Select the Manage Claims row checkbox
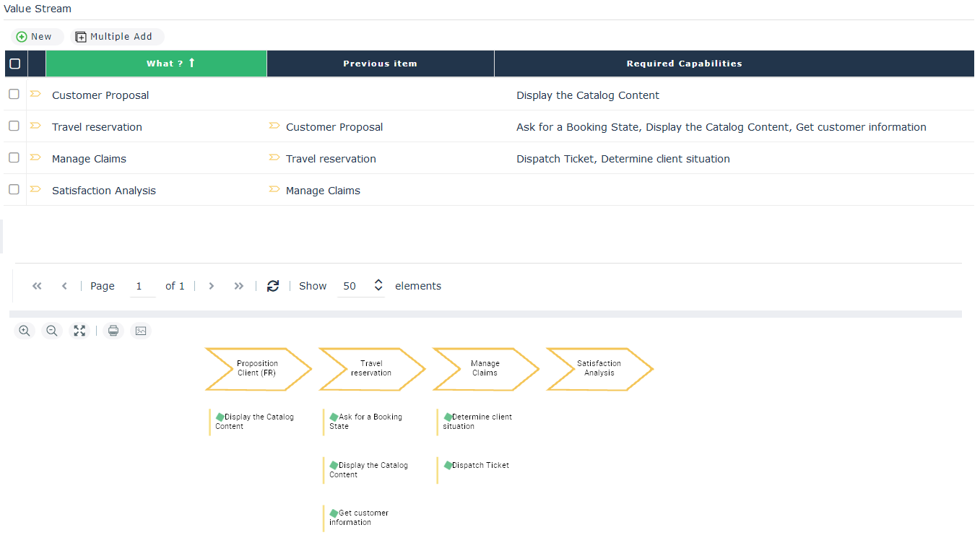The width and height of the screenshot is (980, 543). point(14,158)
